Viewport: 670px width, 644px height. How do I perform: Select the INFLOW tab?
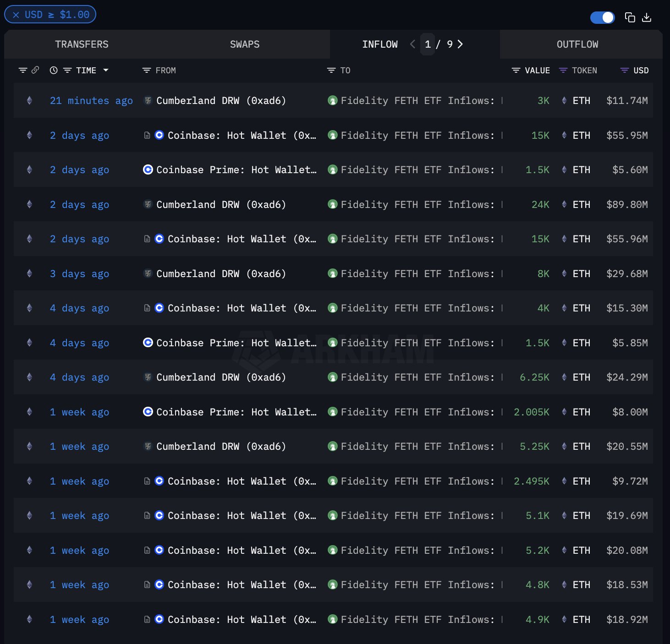click(x=380, y=44)
